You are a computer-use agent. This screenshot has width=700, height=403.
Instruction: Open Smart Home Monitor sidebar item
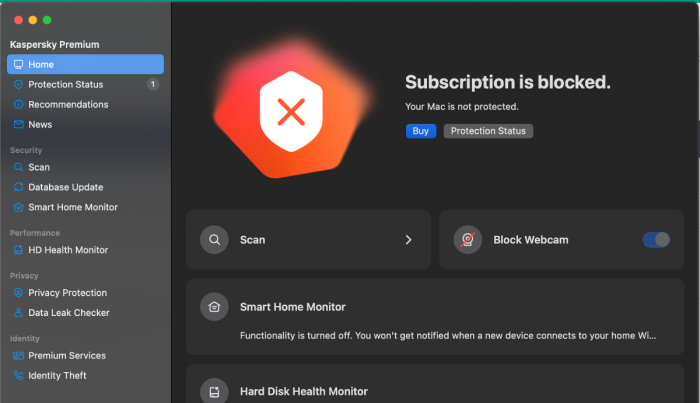coord(85,207)
